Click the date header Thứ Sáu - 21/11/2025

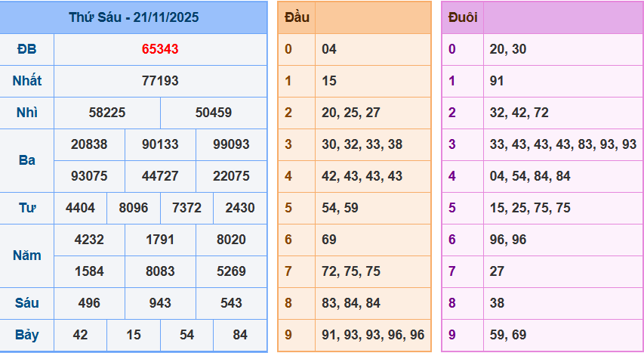(134, 17)
